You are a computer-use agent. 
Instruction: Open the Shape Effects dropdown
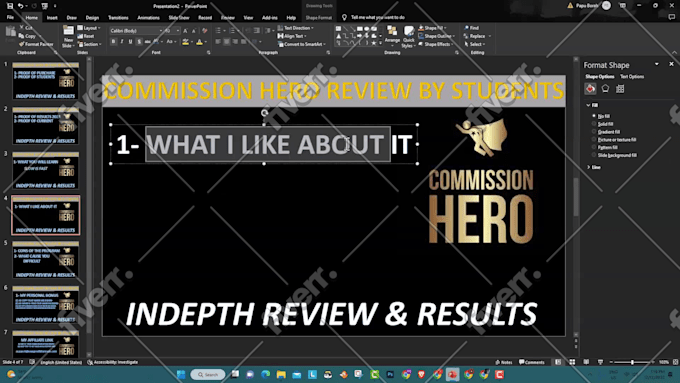437,44
